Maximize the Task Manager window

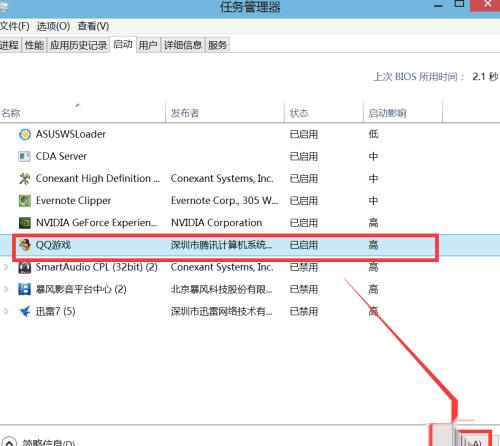click(x=459, y=4)
